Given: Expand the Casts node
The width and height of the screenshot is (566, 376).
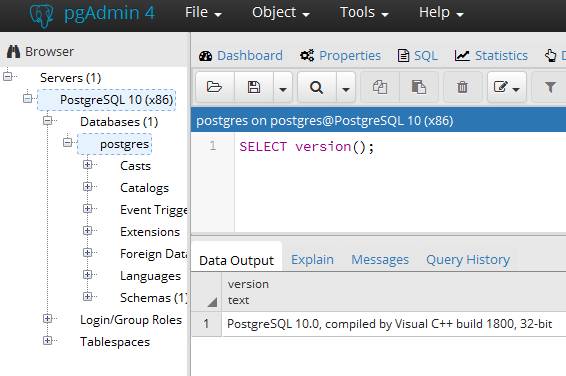Looking at the screenshot, I should 88,165.
